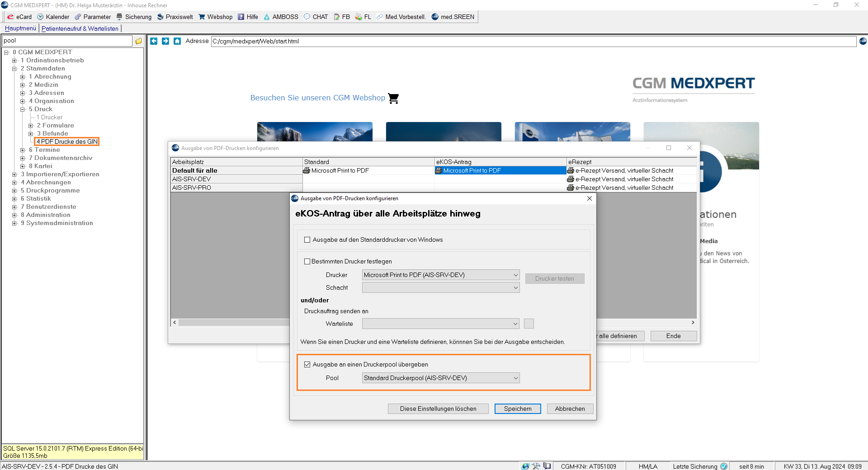Image resolution: width=868 pixels, height=470 pixels.
Task: Click the tree search field containing pool
Action: pos(67,41)
